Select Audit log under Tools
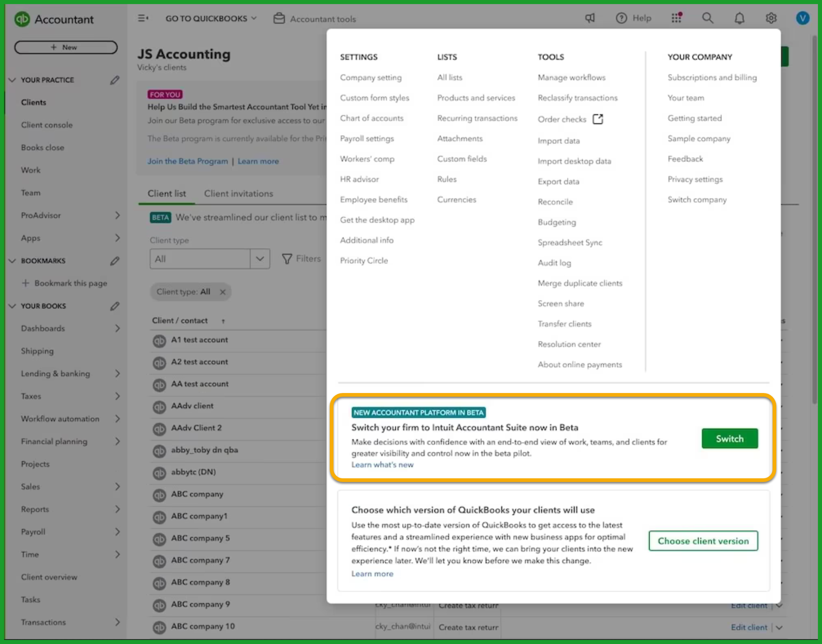822x644 pixels. (x=554, y=262)
